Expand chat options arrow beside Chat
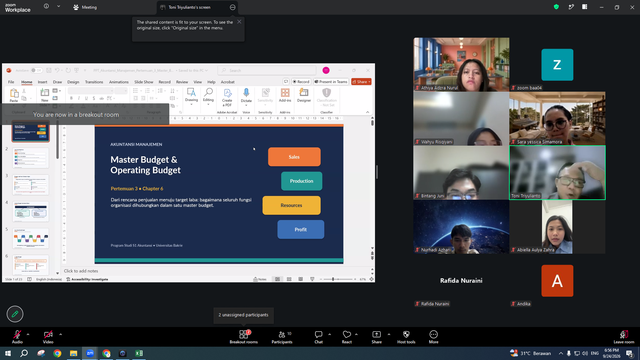This screenshot has height=360, width=640. (329, 334)
